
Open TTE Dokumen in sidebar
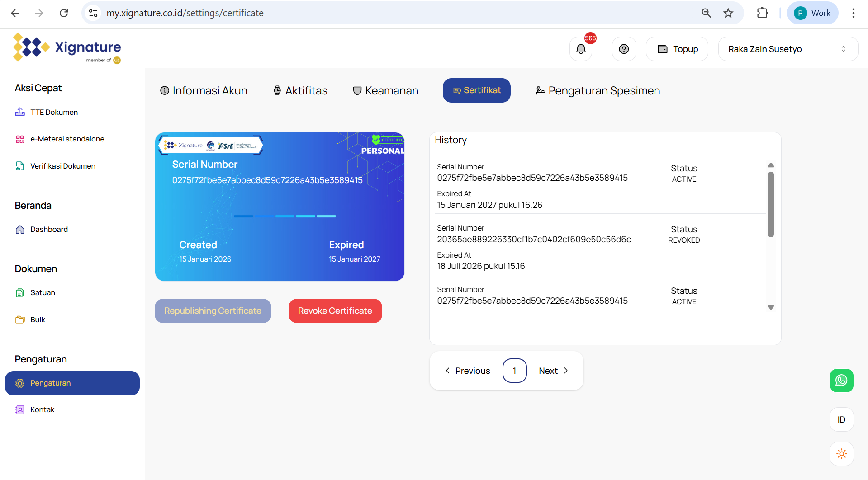[54, 112]
